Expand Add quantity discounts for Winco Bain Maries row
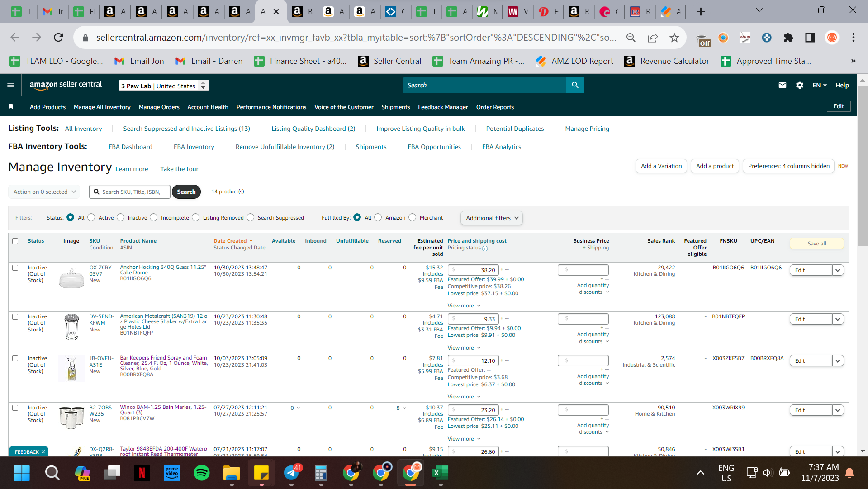Image resolution: width=868 pixels, height=489 pixels. [593, 428]
